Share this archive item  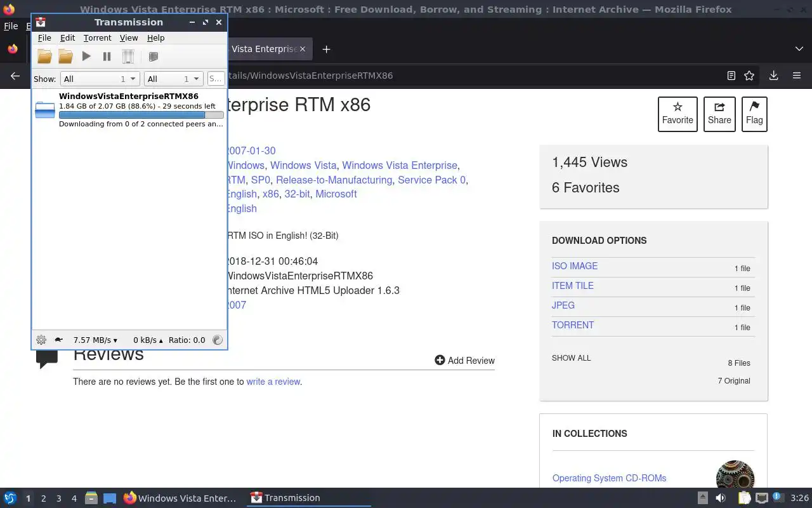pos(719,114)
